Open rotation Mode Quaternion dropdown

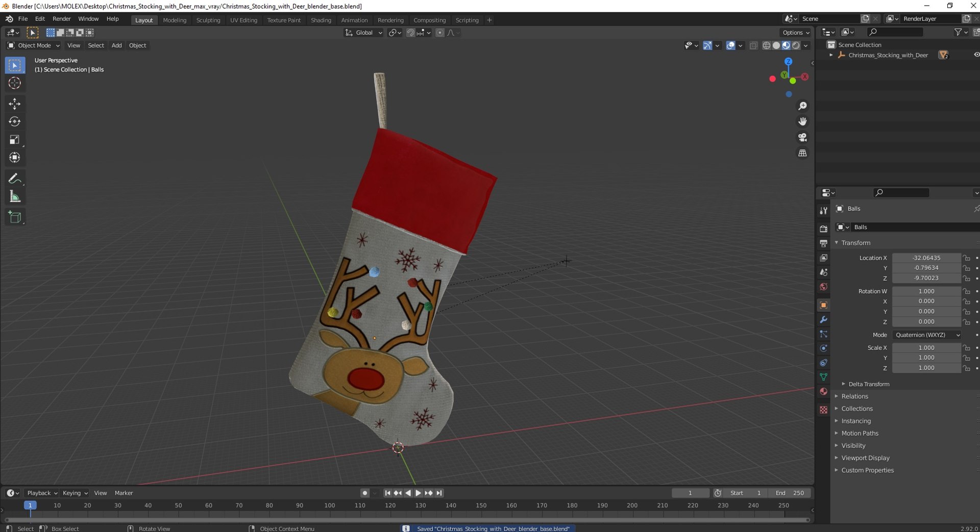pyautogui.click(x=927, y=335)
